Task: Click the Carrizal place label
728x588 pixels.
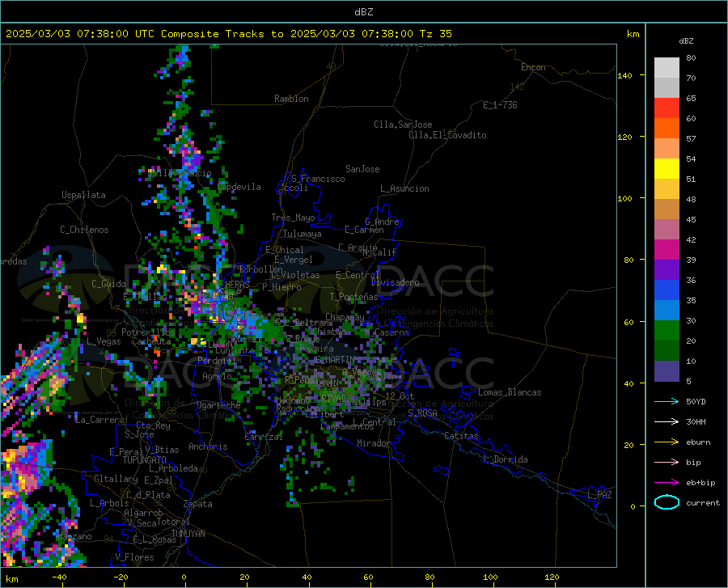Action: (x=264, y=437)
